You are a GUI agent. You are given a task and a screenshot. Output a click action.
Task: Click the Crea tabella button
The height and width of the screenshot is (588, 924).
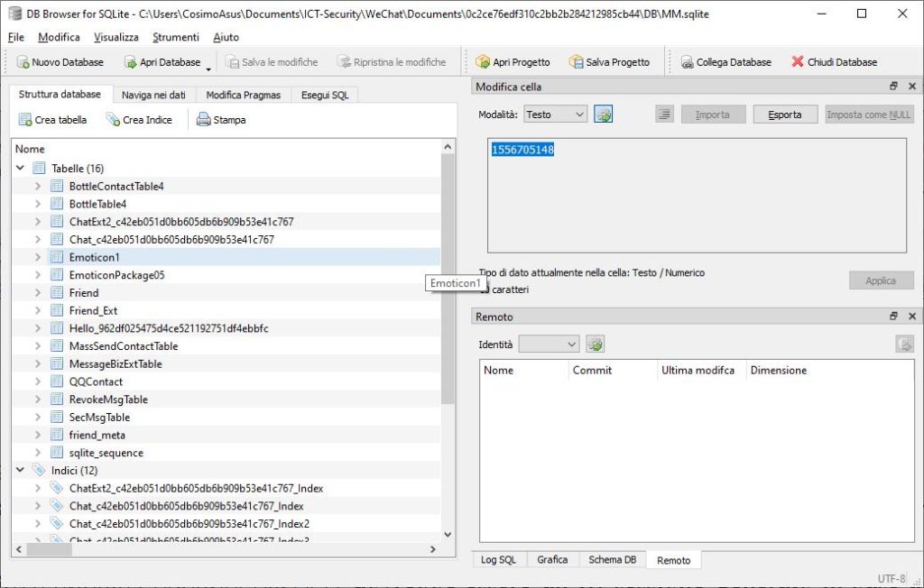(52, 120)
